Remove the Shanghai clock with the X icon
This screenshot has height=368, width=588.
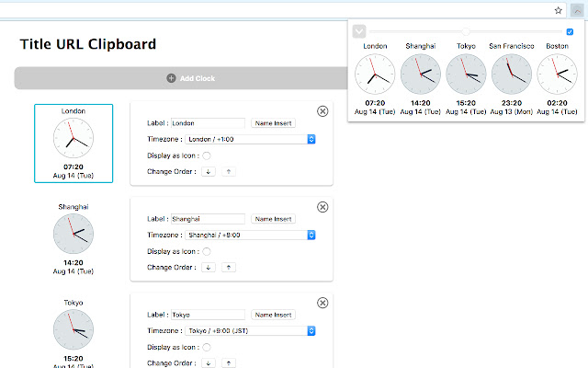coord(322,207)
